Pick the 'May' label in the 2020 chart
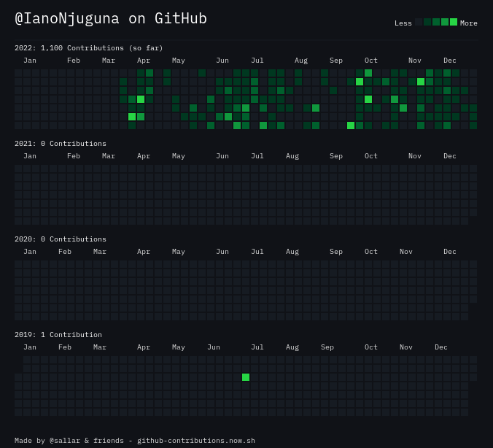Screen dimensions: 493x448 click(178, 252)
